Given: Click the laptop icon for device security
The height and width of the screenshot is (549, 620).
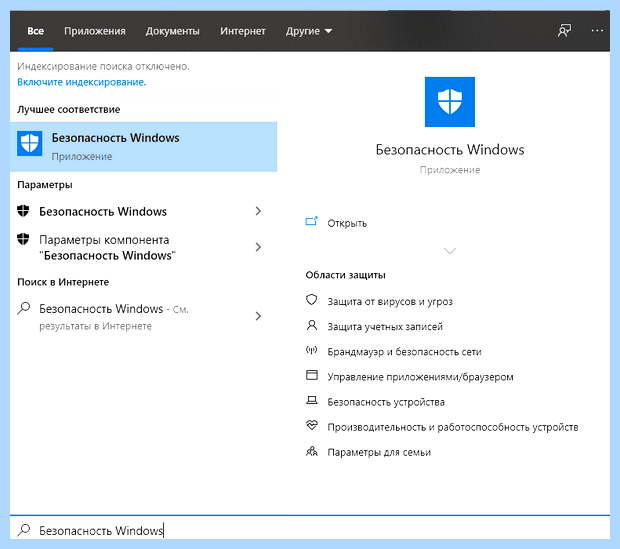Looking at the screenshot, I should [312, 400].
